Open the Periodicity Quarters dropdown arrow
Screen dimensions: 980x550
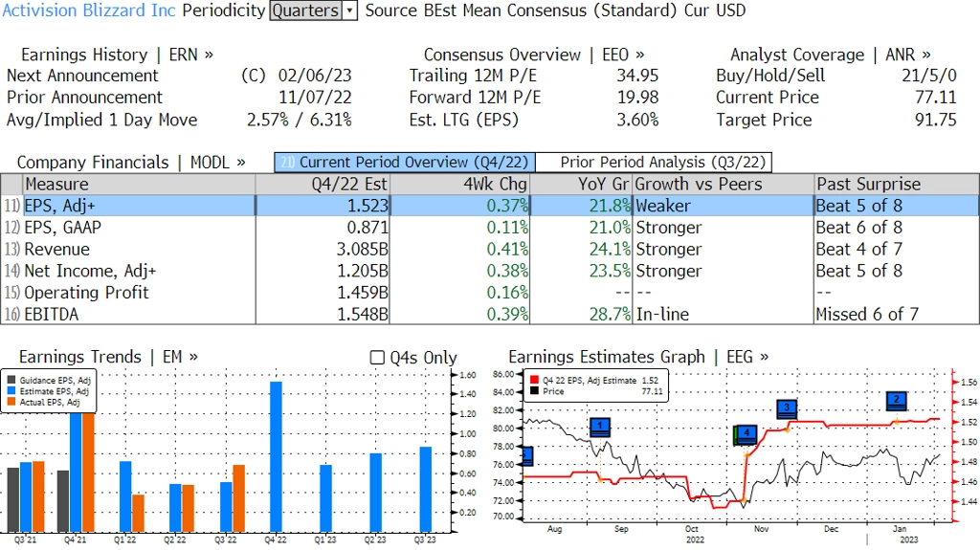pyautogui.click(x=350, y=10)
